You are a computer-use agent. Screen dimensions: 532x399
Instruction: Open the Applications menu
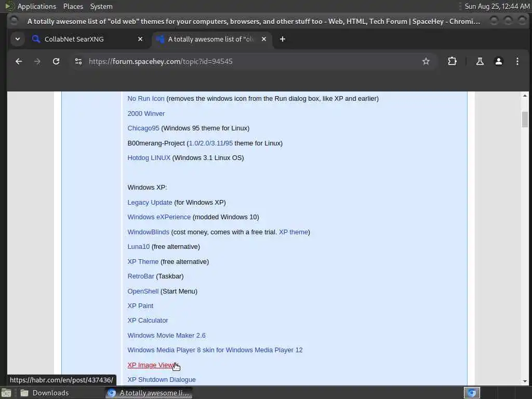click(37, 6)
